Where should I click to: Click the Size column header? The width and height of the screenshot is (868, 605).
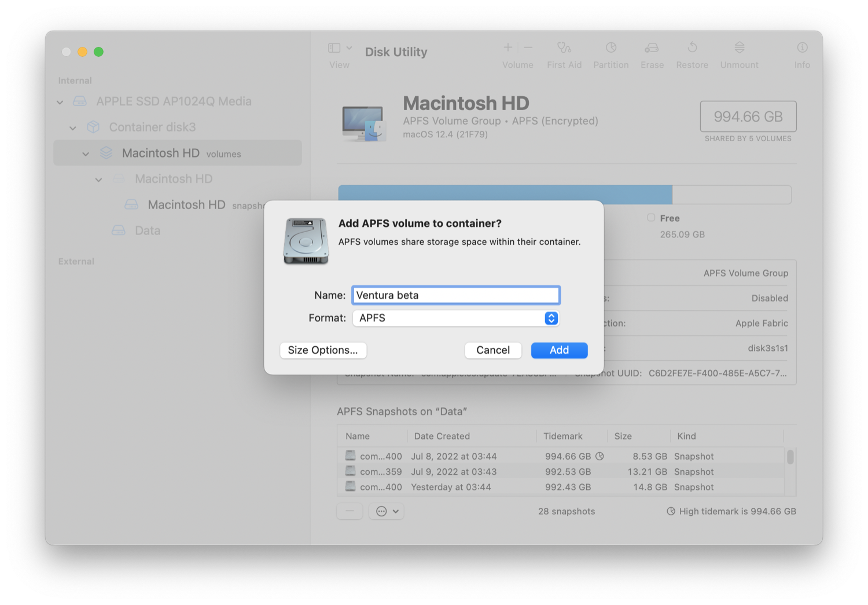point(623,436)
